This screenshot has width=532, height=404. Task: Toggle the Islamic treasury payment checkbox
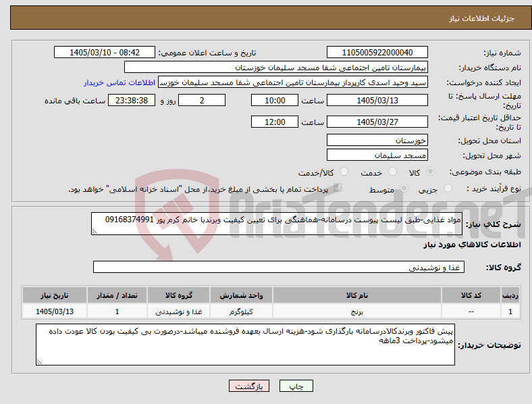(338, 188)
